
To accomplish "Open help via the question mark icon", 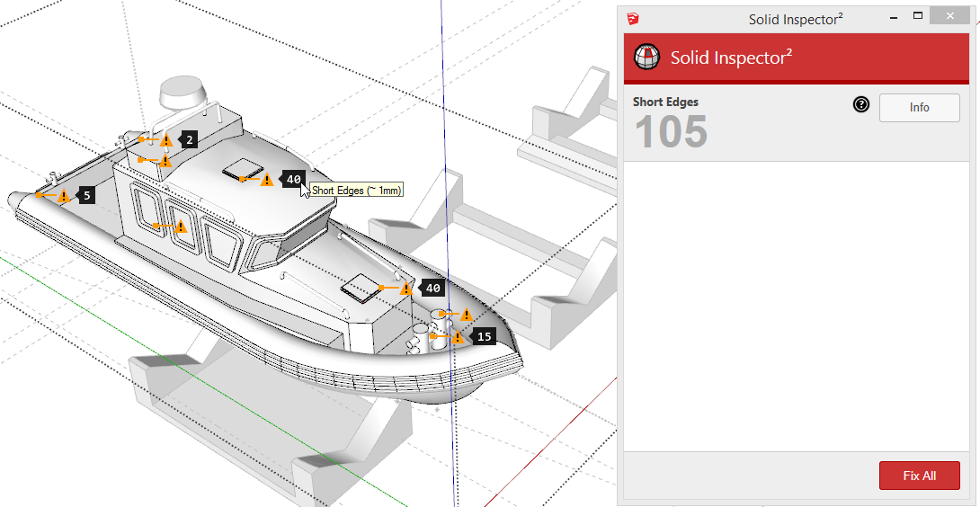I will pos(860,106).
